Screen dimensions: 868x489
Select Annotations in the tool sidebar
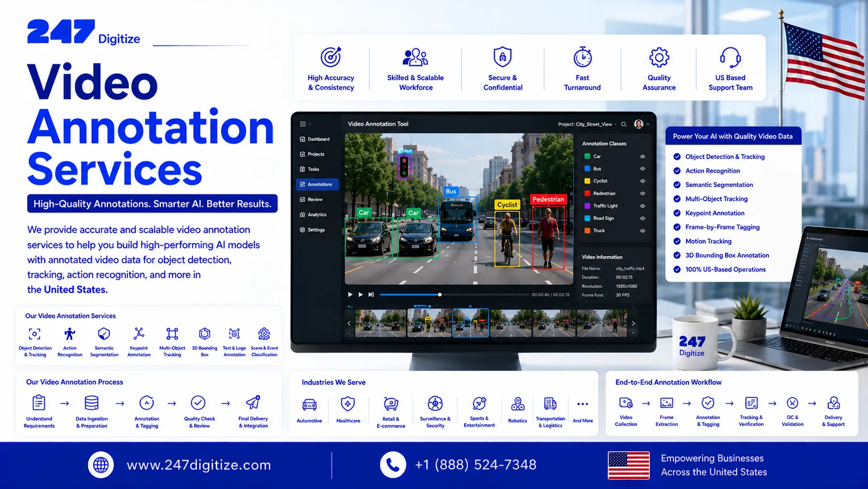[x=317, y=184]
